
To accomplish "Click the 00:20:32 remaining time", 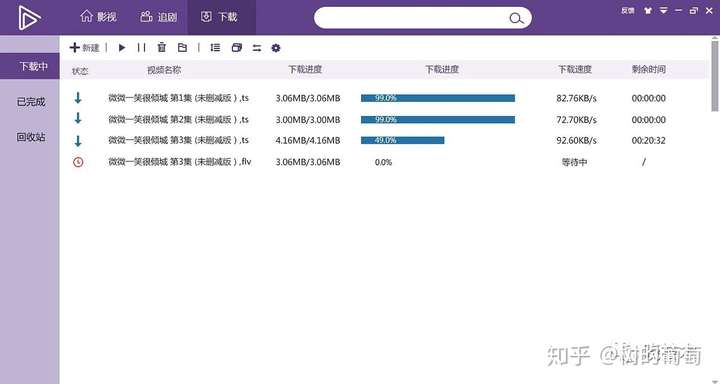I will coord(648,140).
